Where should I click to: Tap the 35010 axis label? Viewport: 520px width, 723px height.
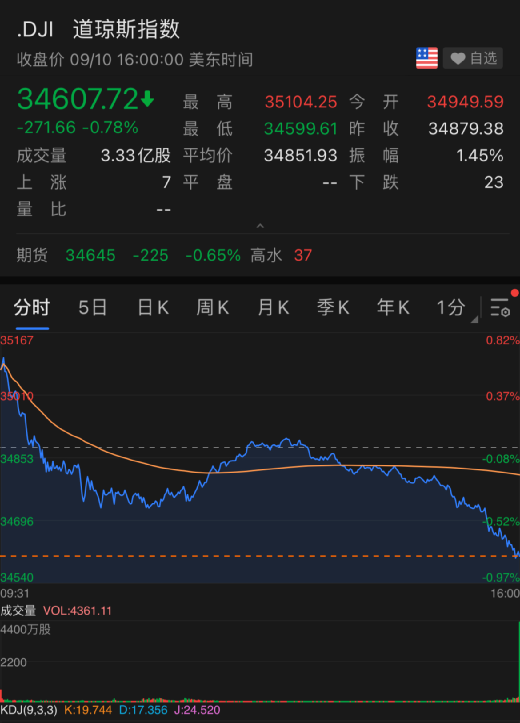point(17,396)
